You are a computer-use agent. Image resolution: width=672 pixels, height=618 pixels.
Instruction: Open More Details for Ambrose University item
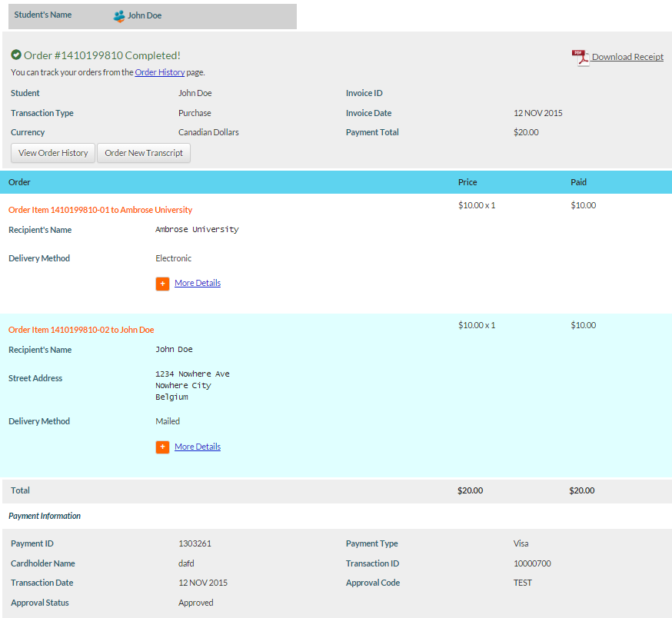(x=198, y=284)
